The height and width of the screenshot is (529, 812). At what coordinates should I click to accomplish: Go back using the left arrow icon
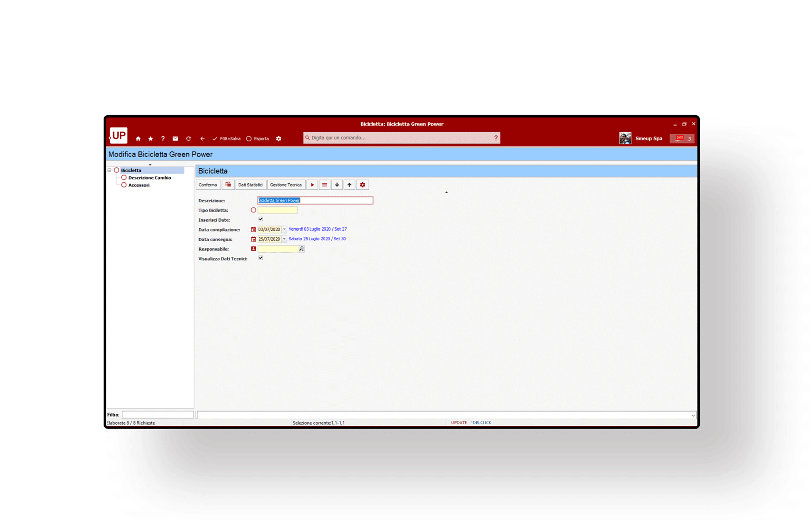click(202, 139)
